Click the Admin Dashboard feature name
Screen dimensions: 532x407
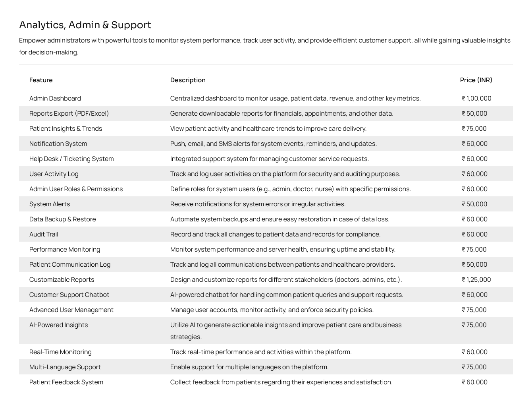pos(55,98)
